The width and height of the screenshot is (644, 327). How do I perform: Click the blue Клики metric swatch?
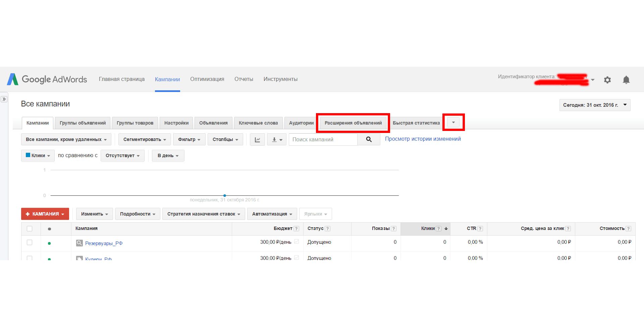[28, 155]
